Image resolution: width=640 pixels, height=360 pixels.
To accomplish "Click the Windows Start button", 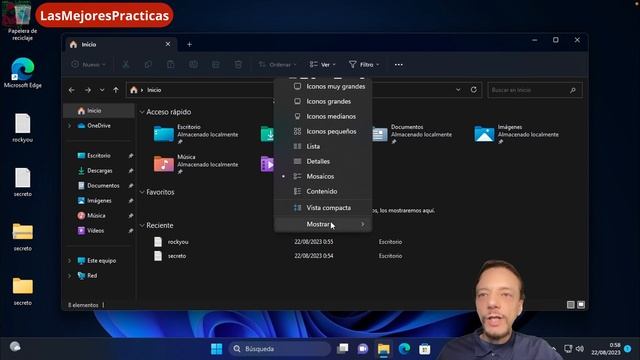I will point(216,349).
